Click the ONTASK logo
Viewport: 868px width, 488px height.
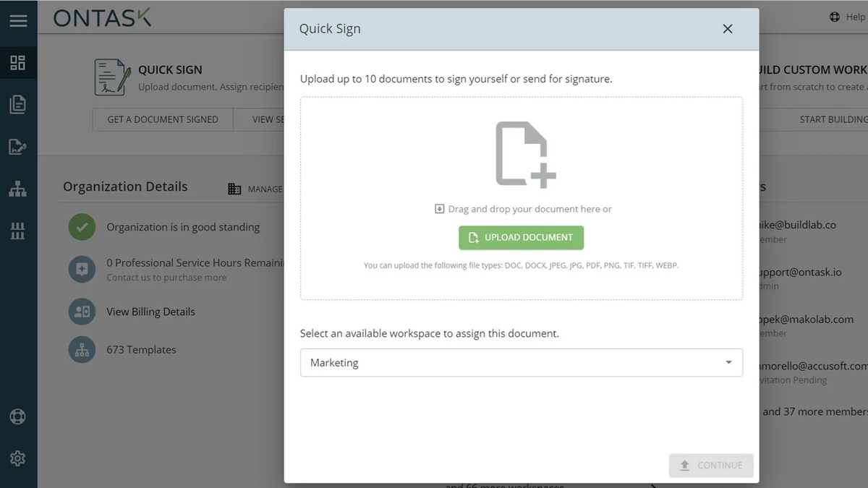pyautogui.click(x=103, y=18)
